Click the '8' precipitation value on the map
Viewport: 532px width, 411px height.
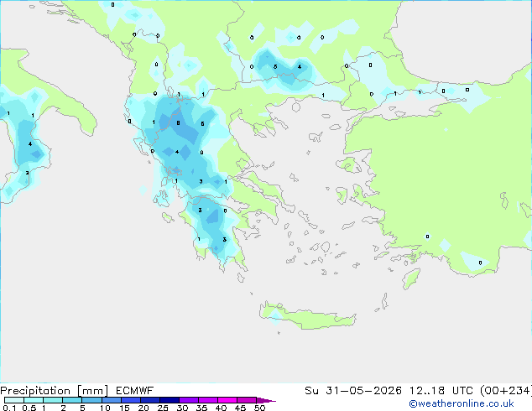tap(178, 123)
